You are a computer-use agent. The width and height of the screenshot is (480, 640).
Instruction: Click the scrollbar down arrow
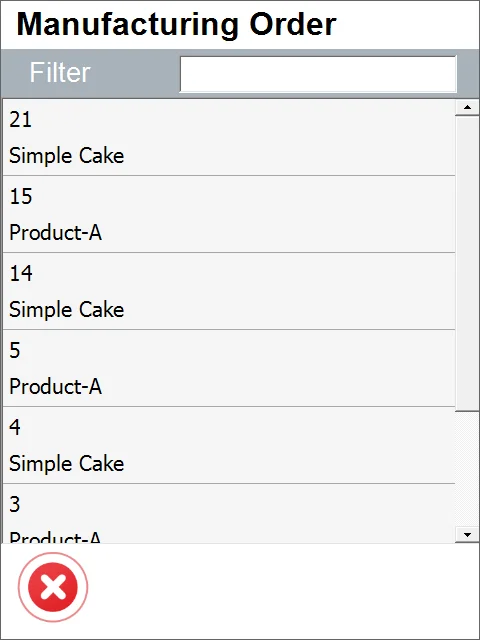[x=467, y=534]
